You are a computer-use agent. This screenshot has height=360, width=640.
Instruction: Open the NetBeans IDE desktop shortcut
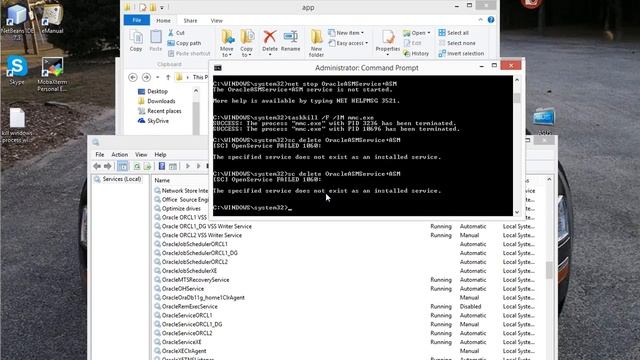point(17,20)
